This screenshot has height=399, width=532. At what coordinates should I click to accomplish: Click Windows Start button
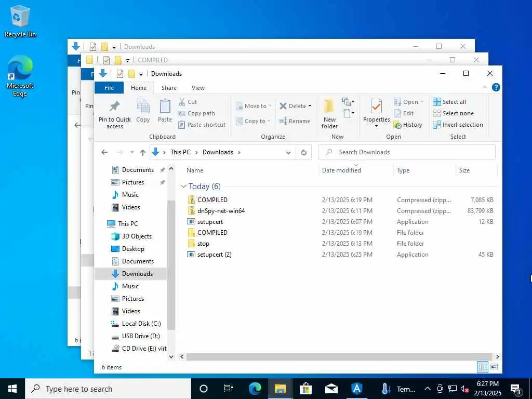point(12,389)
